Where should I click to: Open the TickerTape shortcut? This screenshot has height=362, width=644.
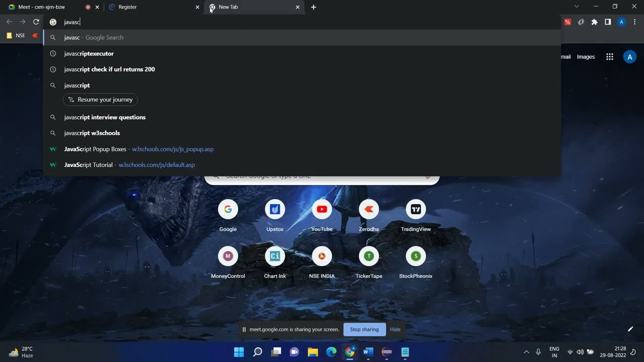coord(369,262)
